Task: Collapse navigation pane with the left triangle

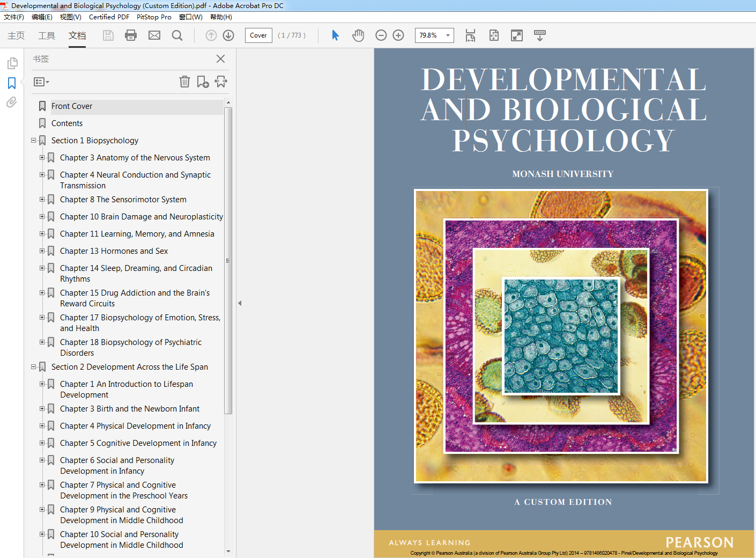Action: (240, 303)
